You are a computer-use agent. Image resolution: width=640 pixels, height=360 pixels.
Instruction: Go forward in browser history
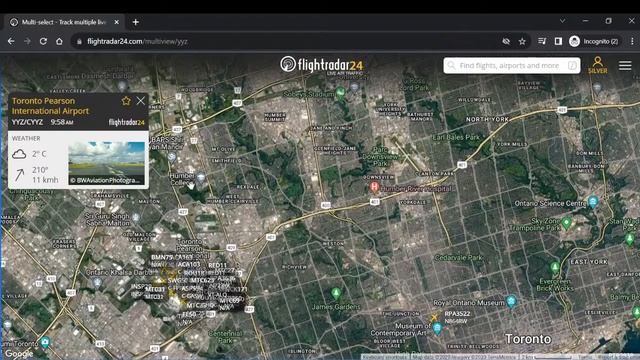pos(27,41)
